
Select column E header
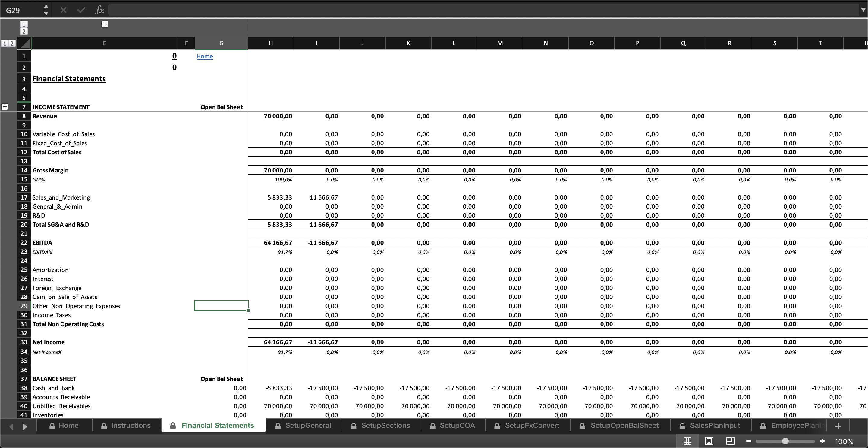105,43
